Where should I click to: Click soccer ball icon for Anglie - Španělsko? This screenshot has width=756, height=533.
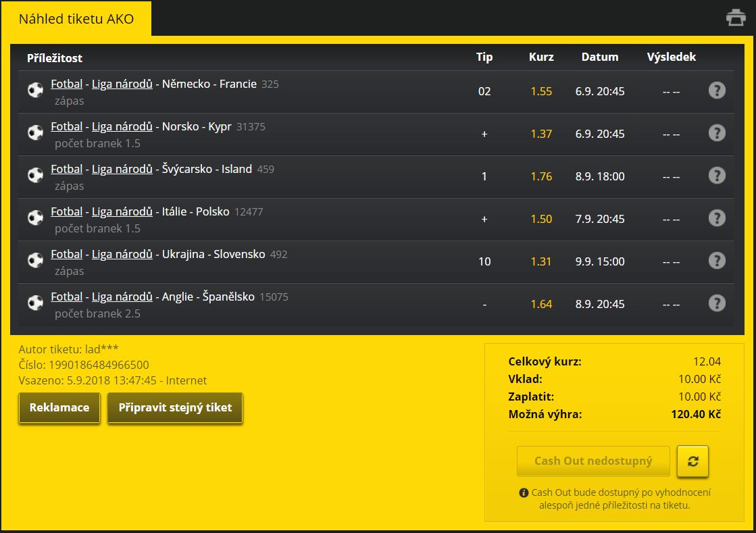point(35,303)
